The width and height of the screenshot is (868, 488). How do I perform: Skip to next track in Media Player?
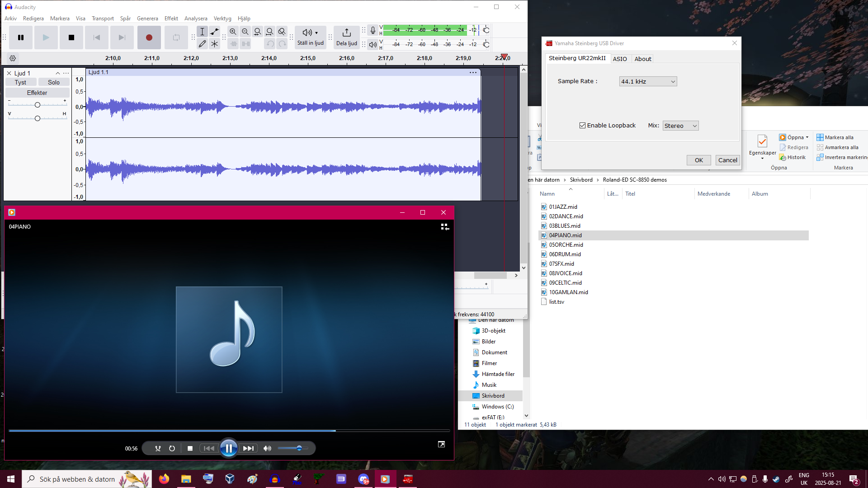click(248, 448)
